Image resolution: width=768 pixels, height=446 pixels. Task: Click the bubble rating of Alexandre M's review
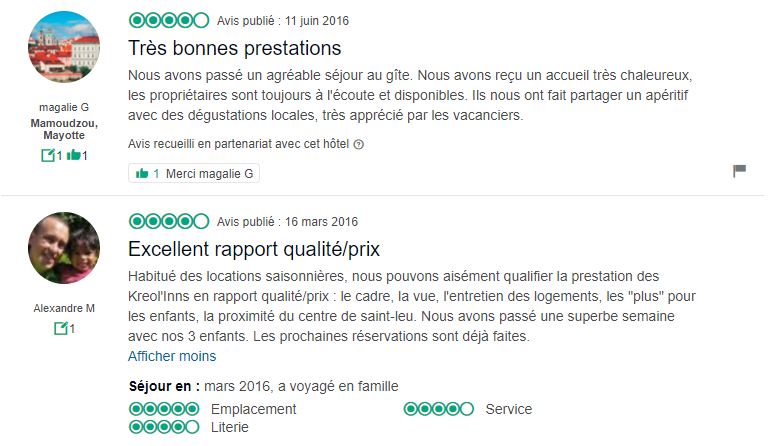click(169, 221)
